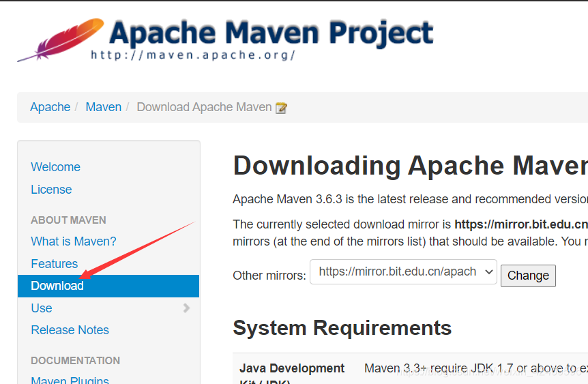
Task: Click the ABOUT MAVEN section header
Action: click(x=69, y=220)
